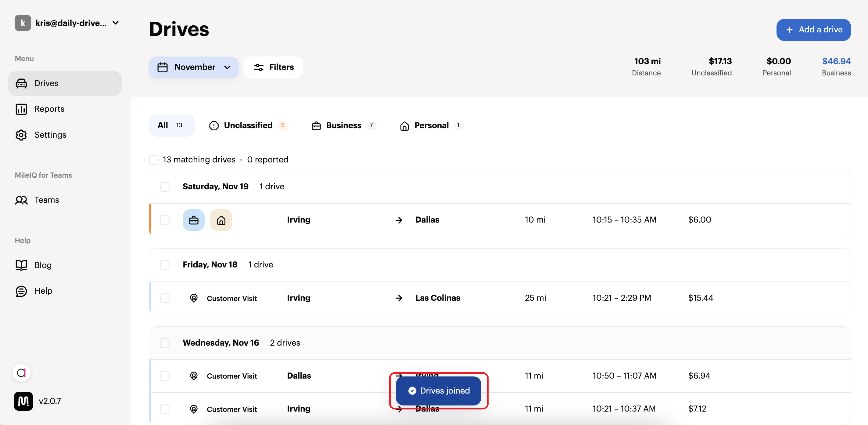
Task: Click location pin on Las Colinas drive
Action: (194, 298)
